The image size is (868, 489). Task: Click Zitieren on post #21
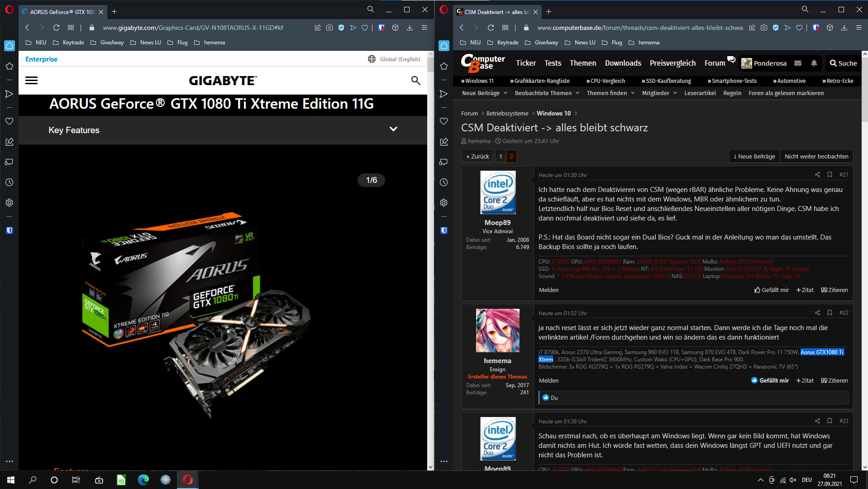(x=835, y=290)
